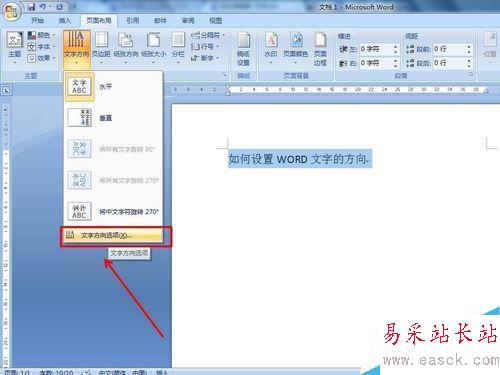The height and width of the screenshot is (375, 500).
Task: Click the Redo icon in quick access toolbar
Action: click(x=60, y=6)
